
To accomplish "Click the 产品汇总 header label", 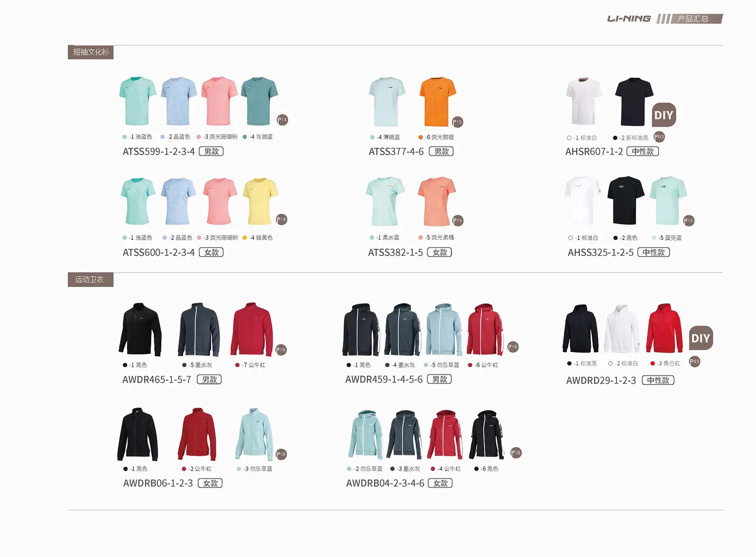I will [x=693, y=19].
